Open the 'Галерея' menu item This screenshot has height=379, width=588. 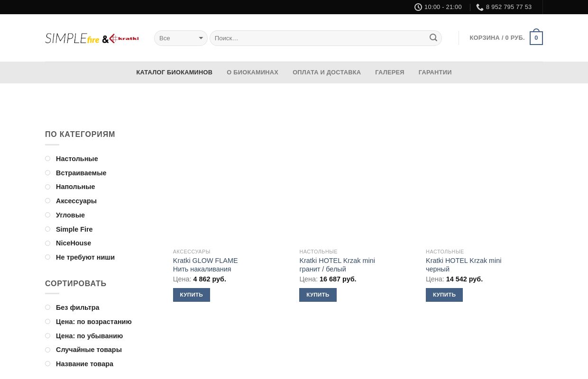390,72
